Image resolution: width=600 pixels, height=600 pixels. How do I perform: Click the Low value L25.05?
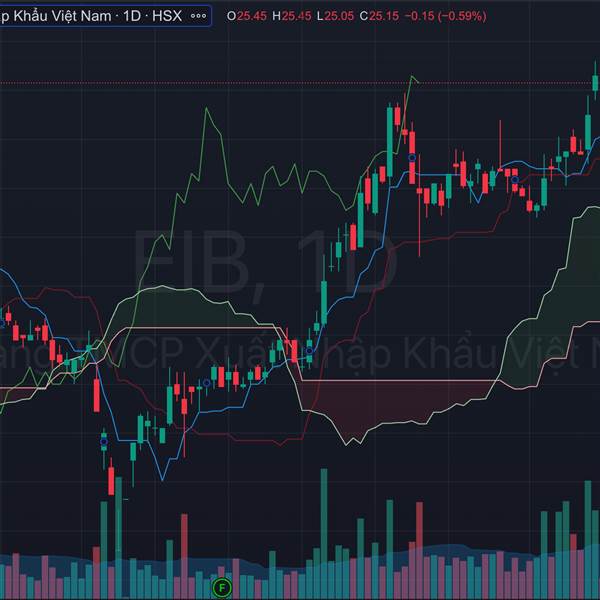point(335,16)
